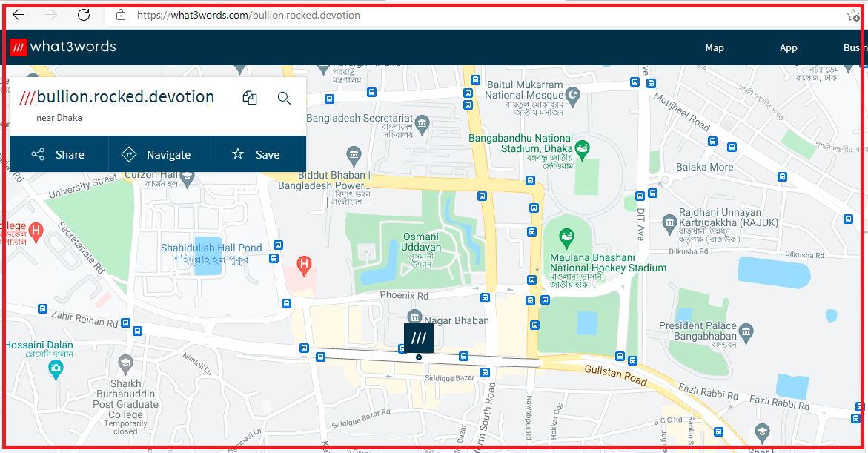Viewport: 868px width, 453px height.
Task: Click the what3words square map marker
Action: 419,338
